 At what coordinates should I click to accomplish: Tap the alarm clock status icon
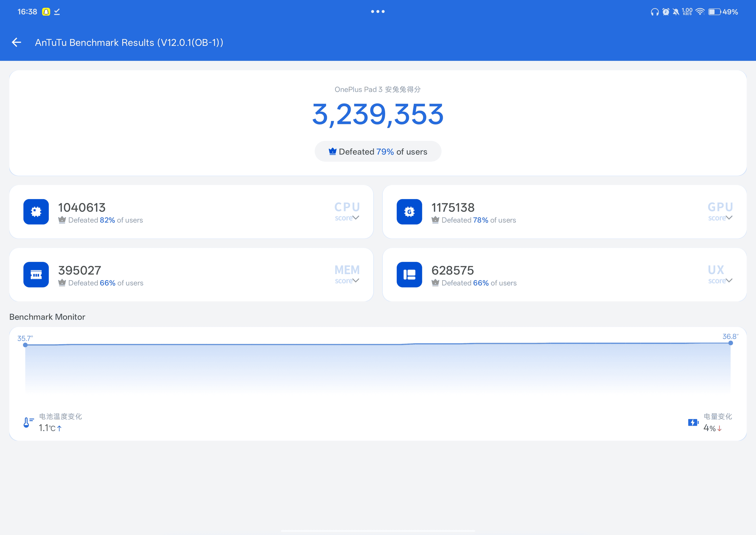pyautogui.click(x=666, y=12)
